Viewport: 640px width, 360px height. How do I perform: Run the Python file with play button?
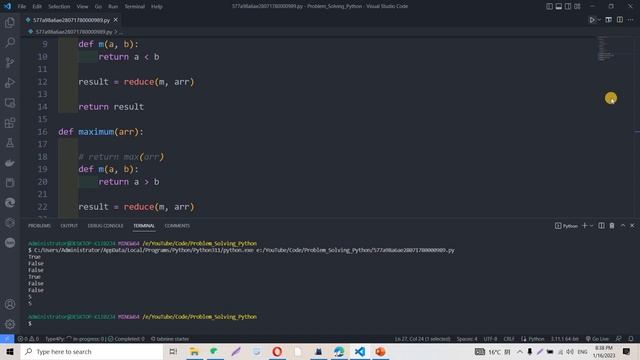pyautogui.click(x=592, y=20)
